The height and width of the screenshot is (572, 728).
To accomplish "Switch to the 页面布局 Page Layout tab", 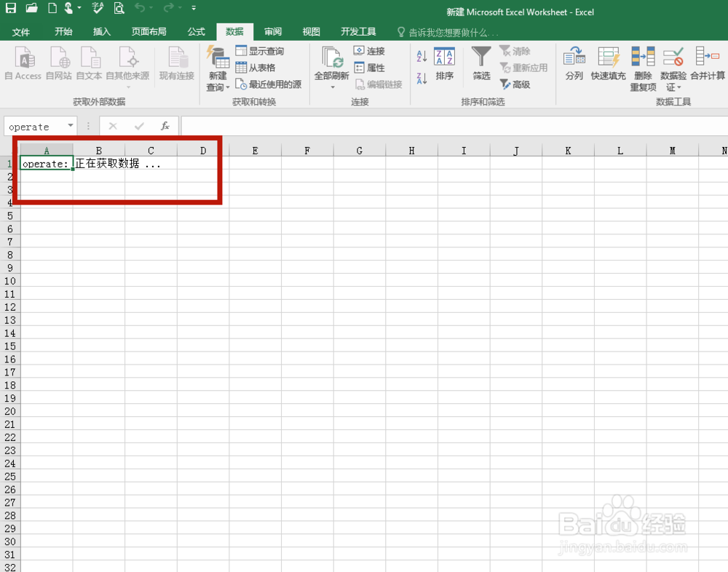I will coord(149,31).
